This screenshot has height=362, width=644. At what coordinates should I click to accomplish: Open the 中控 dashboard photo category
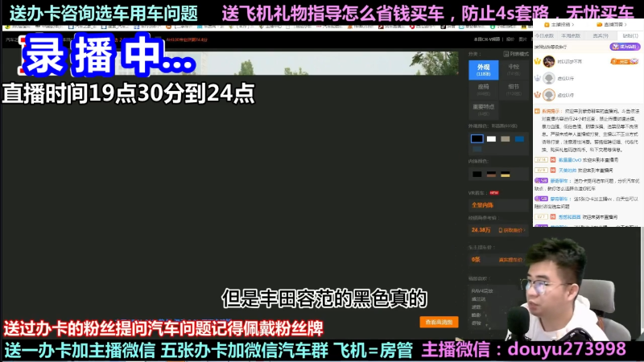[x=514, y=70]
